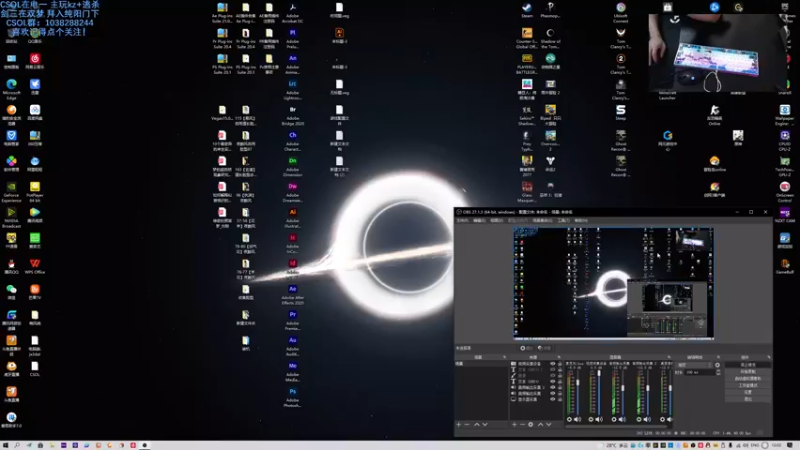The image size is (800, 450).
Task: Adjust transition duration stepper arrows
Action: click(718, 372)
